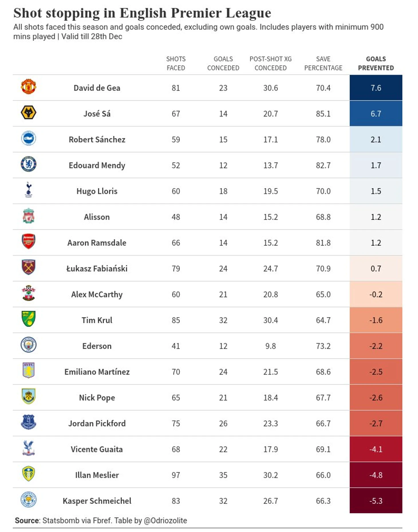Click Kasper Schmeichel's -5.3 goals prevented cell
The image size is (418, 532).
(x=376, y=501)
